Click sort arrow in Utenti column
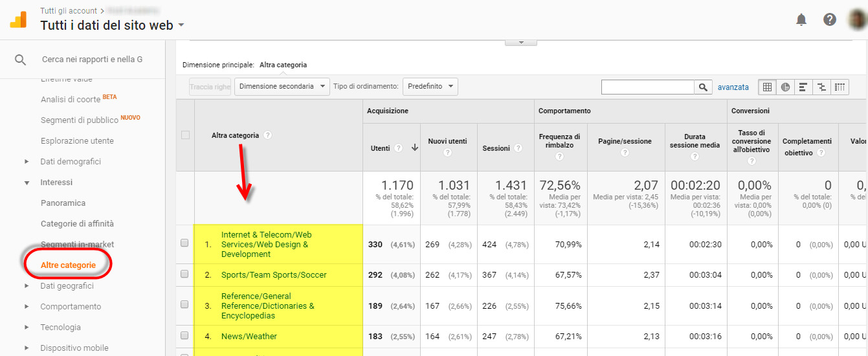This screenshot has width=868, height=356. pos(415,148)
